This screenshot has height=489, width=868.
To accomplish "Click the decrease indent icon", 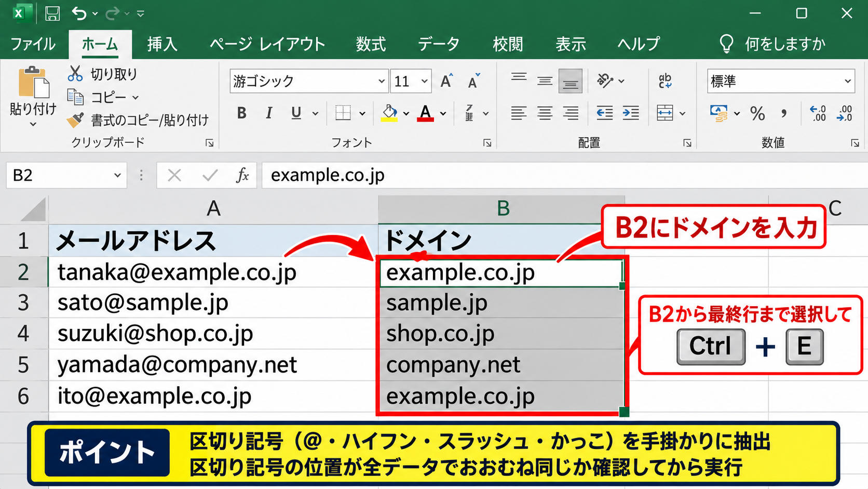I will click(604, 113).
